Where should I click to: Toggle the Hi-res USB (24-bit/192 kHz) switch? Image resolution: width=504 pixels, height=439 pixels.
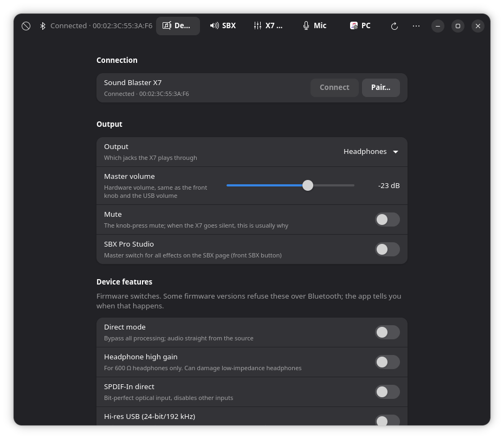point(387,421)
